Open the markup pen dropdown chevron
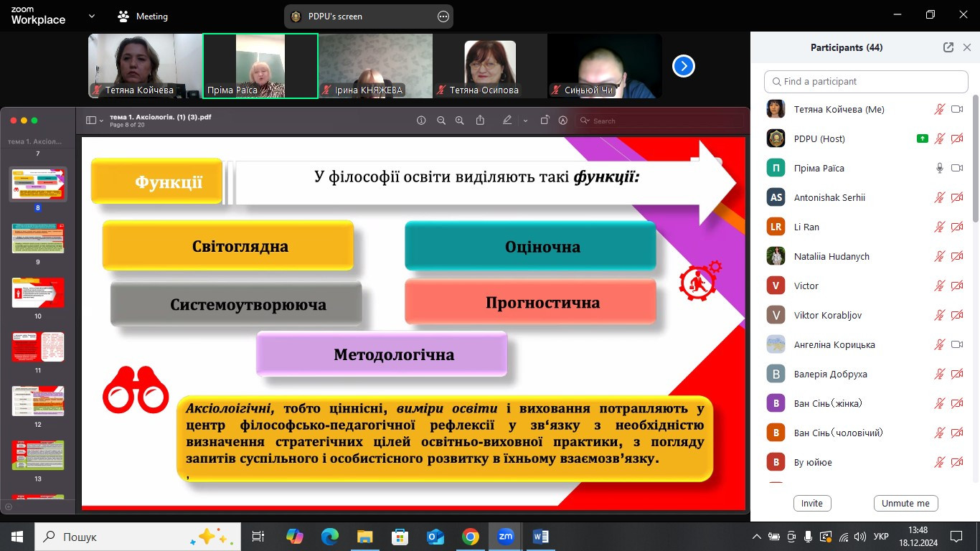 [525, 121]
